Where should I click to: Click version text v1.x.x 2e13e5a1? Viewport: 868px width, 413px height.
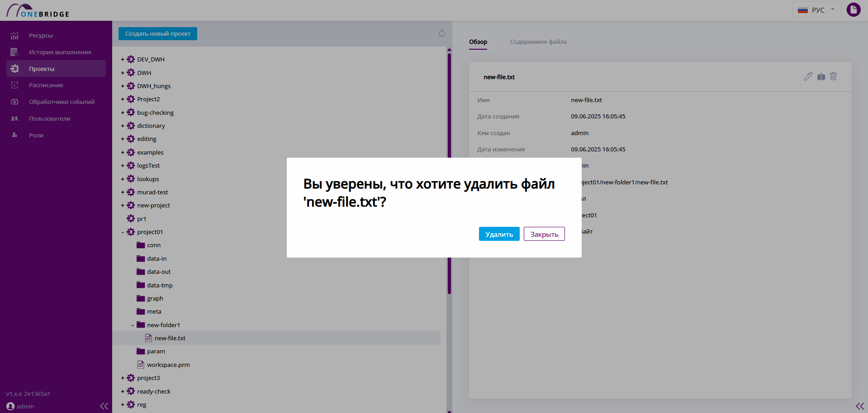click(28, 394)
